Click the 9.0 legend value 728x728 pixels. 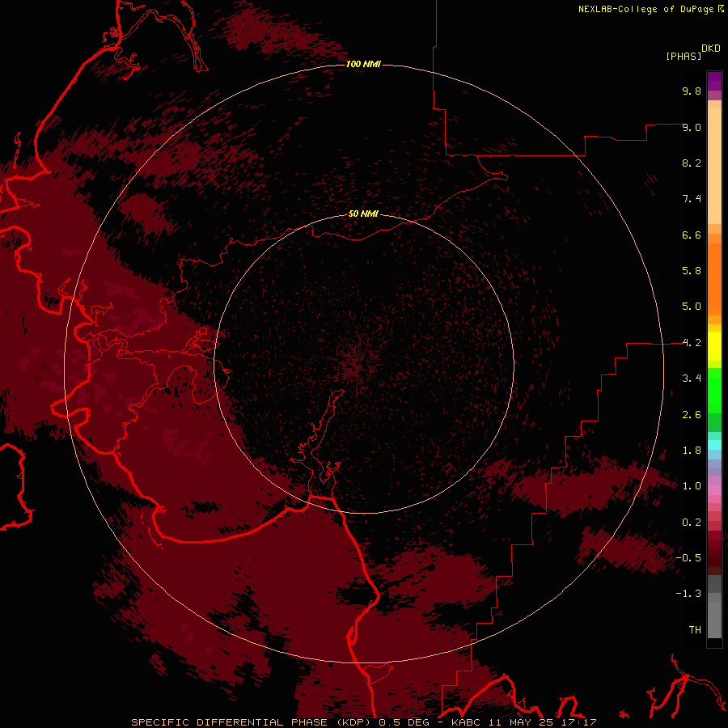692,127
